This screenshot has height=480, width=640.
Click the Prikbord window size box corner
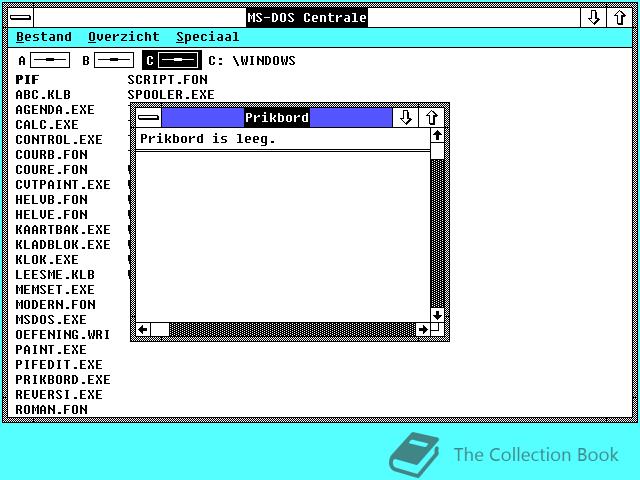[437, 329]
